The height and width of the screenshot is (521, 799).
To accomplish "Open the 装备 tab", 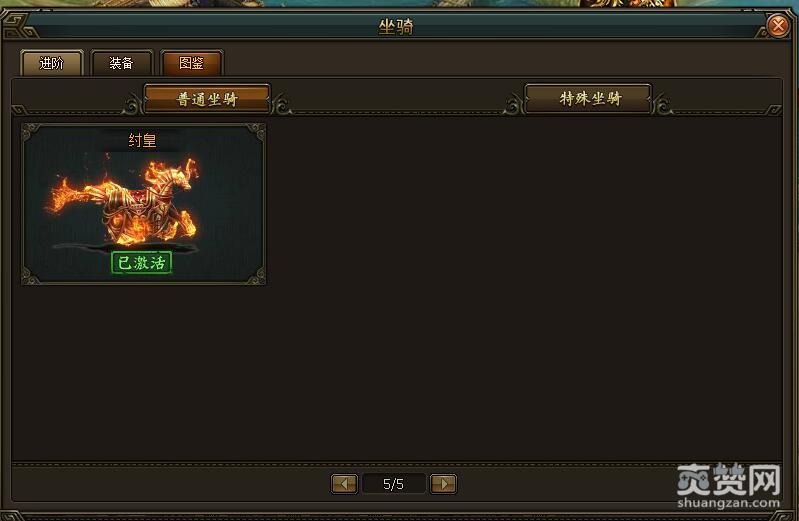I will 121,63.
